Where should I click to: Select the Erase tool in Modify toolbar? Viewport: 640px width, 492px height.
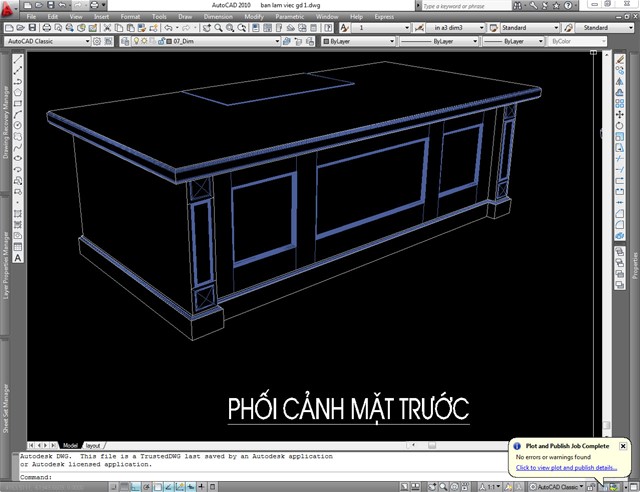point(620,60)
